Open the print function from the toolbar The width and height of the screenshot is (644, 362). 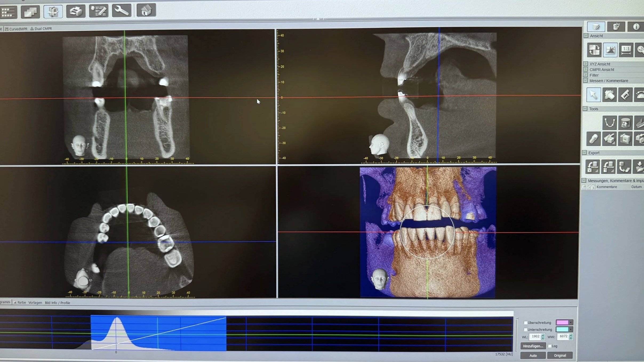76,11
